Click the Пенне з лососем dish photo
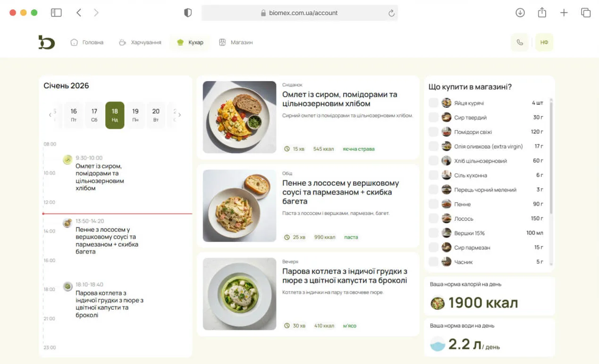This screenshot has width=599, height=364. 239,206
